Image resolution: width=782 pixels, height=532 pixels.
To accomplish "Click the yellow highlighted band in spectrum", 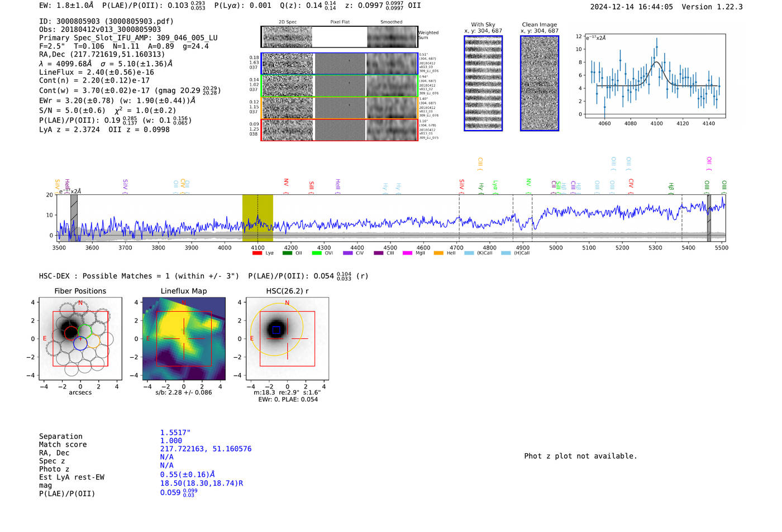I will [258, 218].
